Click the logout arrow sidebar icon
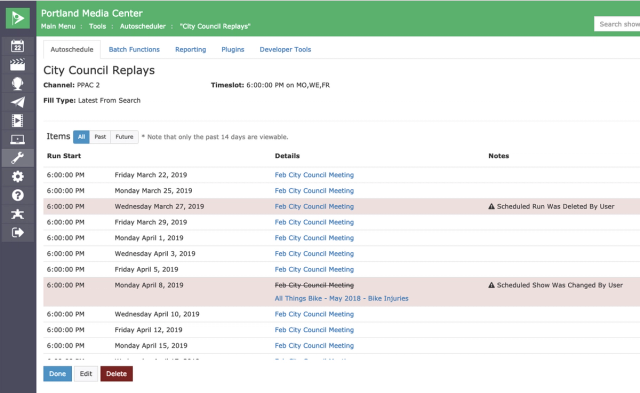Image resolution: width=640 pixels, height=393 pixels. [18, 233]
